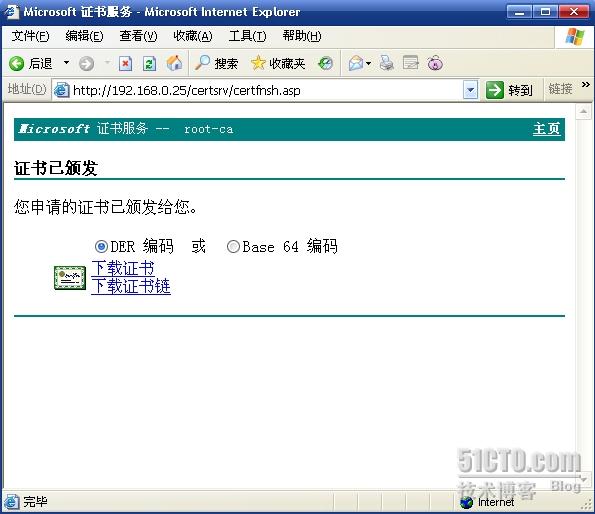The height and width of the screenshot is (514, 595).
Task: Click the 证书已颁发 heading text
Action: (56, 168)
